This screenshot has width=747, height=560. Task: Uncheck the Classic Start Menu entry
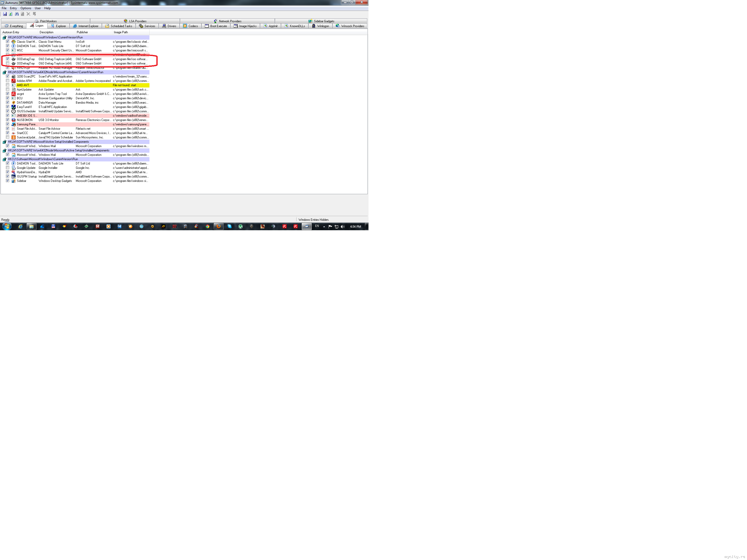(x=7, y=41)
